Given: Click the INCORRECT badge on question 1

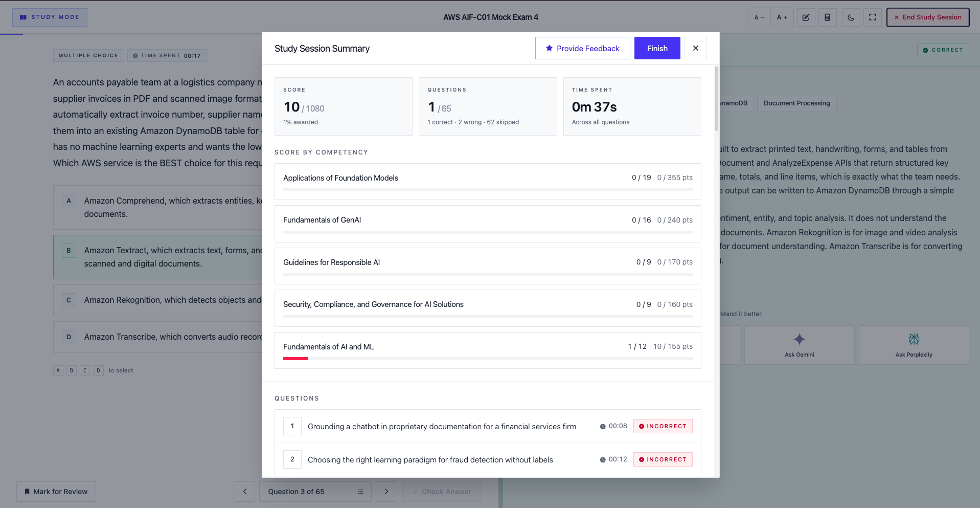Looking at the screenshot, I should click(x=663, y=426).
